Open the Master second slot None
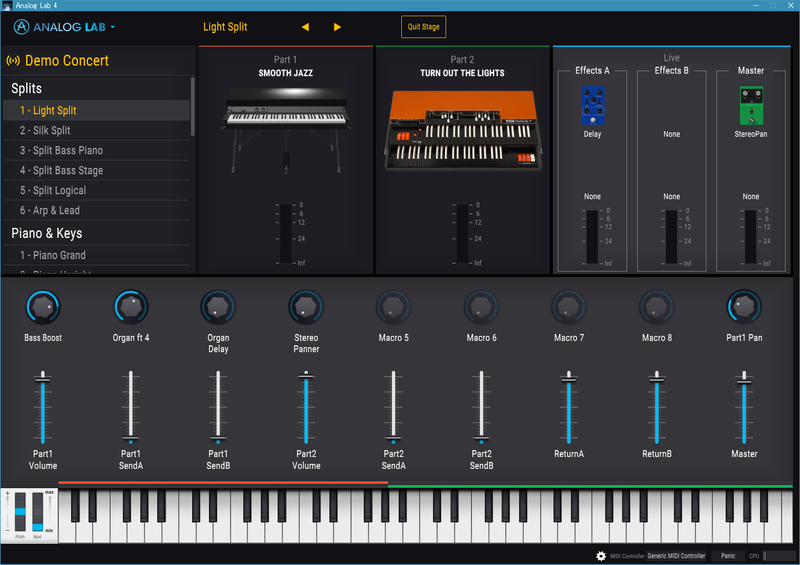This screenshot has width=800, height=565. (x=751, y=196)
